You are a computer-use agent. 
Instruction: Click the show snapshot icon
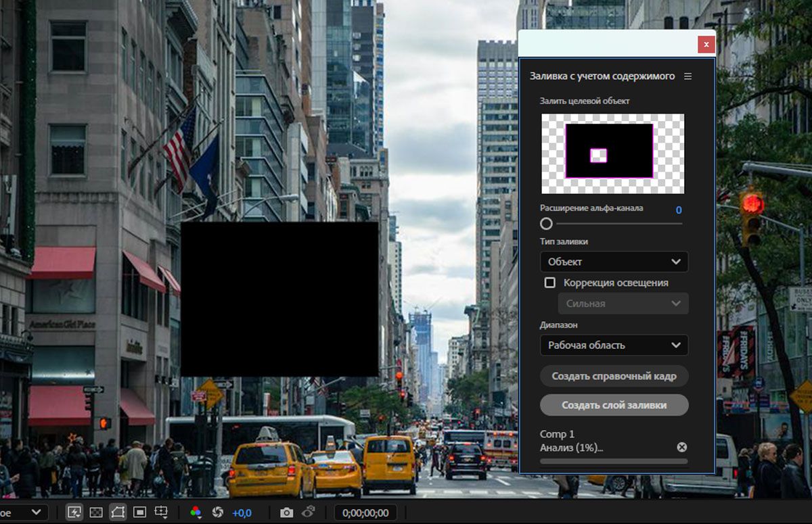point(309,512)
